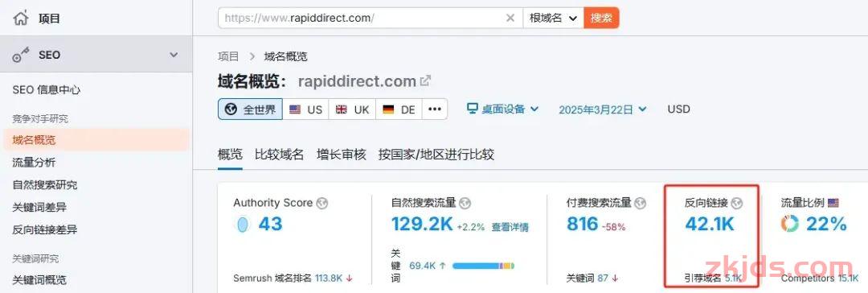Click the 87 paid keywords value
The image size is (868, 293).
point(603,278)
